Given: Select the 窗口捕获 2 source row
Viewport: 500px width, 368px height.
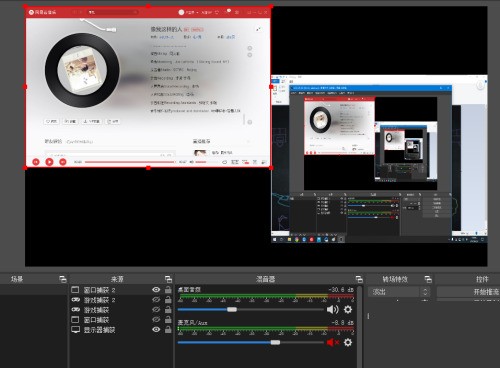Looking at the screenshot, I should (x=121, y=290).
